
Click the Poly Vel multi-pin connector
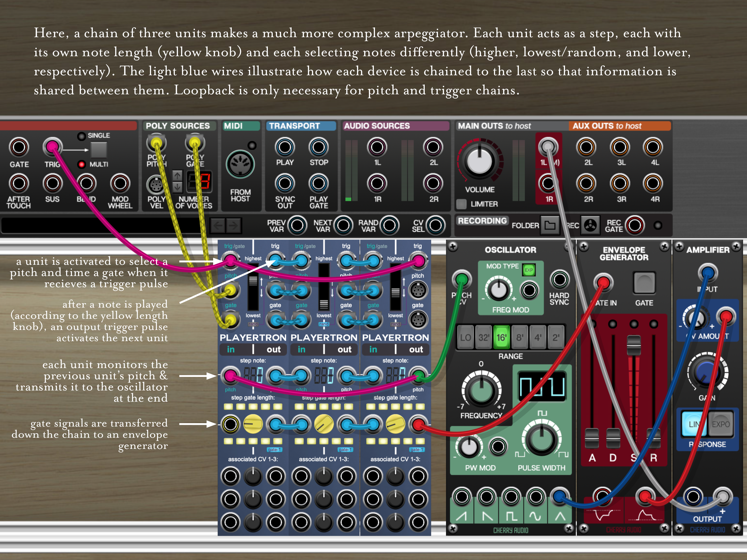(x=156, y=185)
